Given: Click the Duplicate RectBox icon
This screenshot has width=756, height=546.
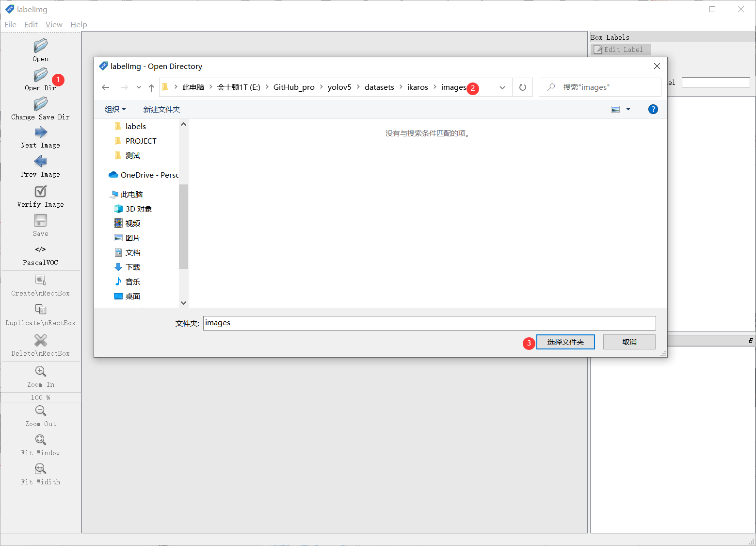Looking at the screenshot, I should pos(41,309).
